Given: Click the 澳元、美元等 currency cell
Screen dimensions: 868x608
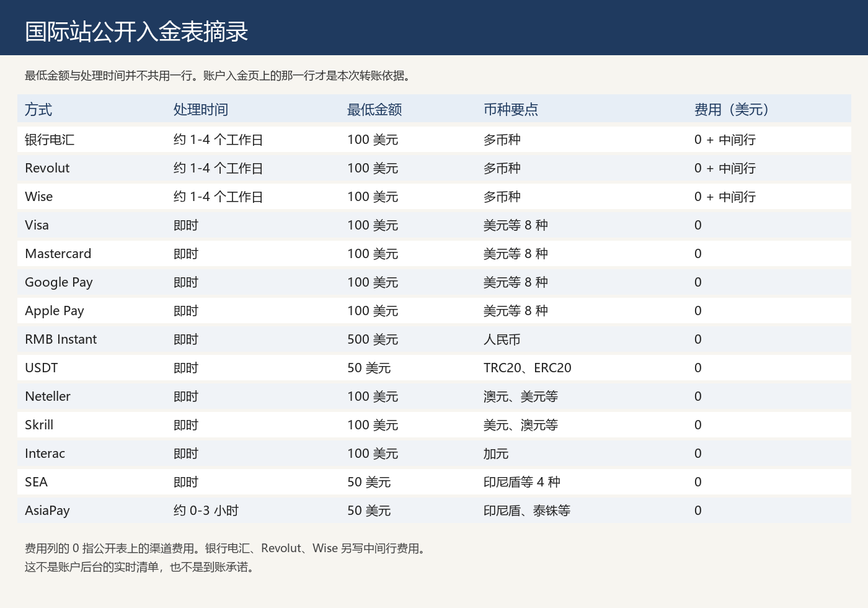Looking at the screenshot, I should [x=521, y=396].
